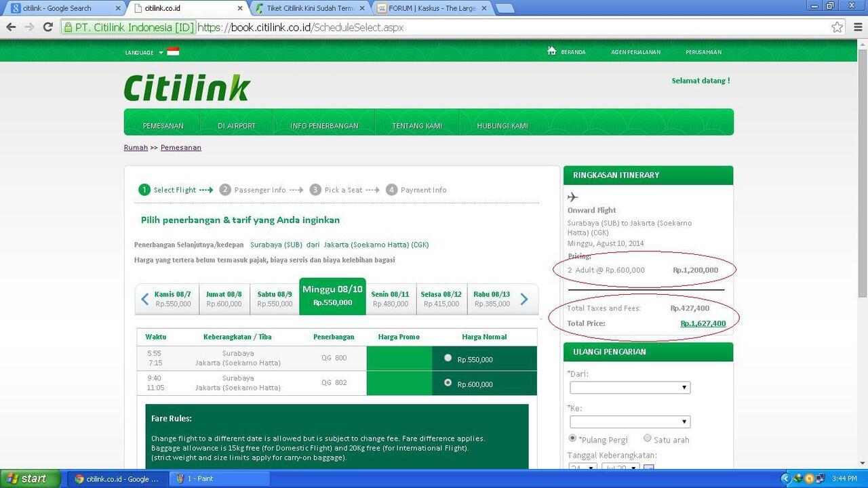Select the Minggu 08/10 date tab
Screen dimensions: 868x488
pyautogui.click(x=332, y=296)
